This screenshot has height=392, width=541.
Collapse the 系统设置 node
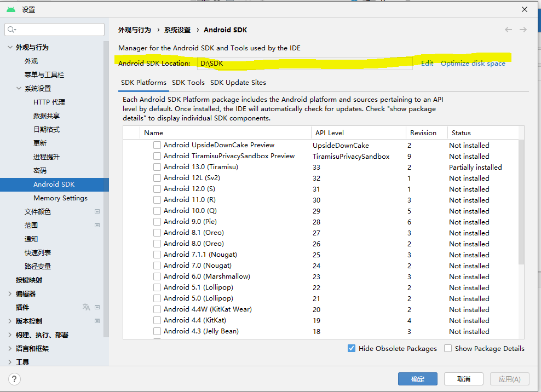(x=19, y=88)
